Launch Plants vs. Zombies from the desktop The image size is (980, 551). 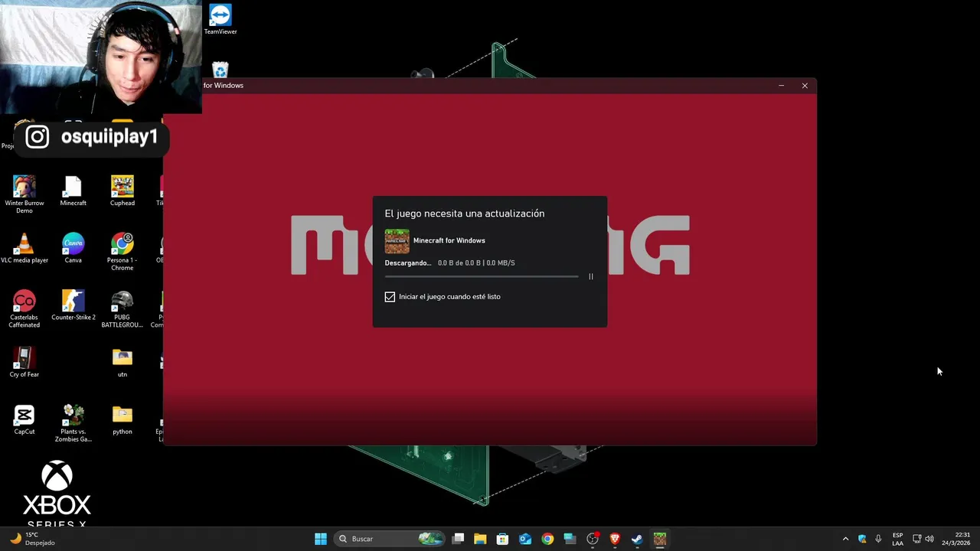(73, 423)
